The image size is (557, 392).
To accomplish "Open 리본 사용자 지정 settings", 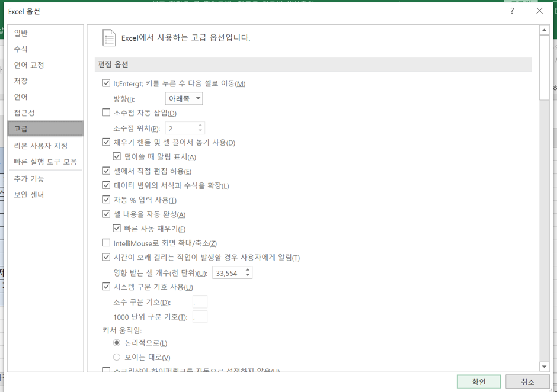I will (45, 146).
